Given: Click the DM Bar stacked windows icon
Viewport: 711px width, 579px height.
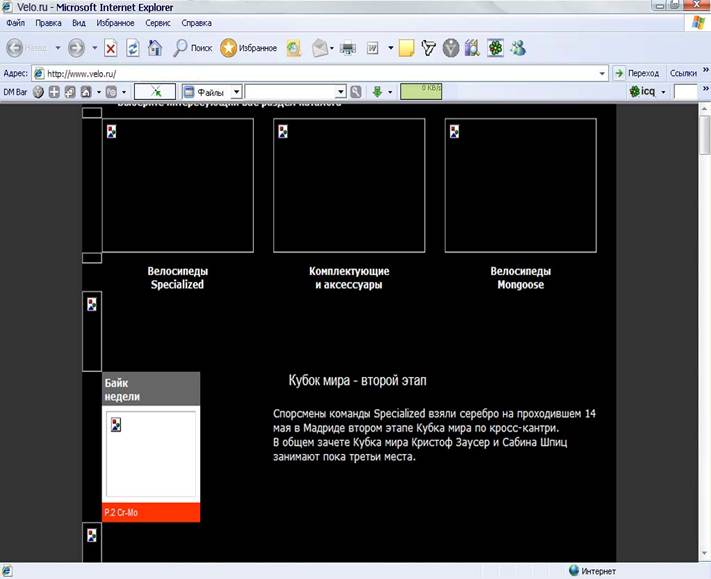Looking at the screenshot, I should tap(70, 92).
